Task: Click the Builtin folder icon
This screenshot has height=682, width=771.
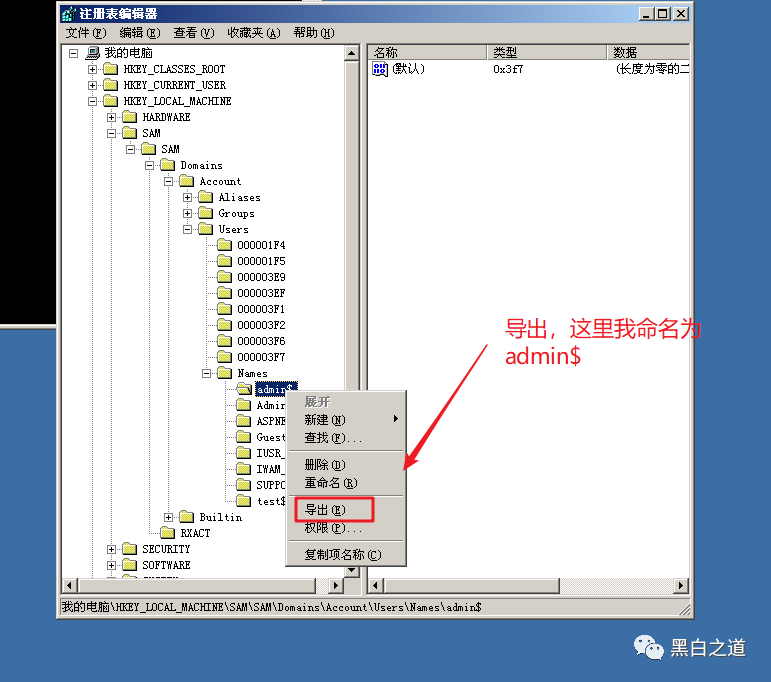Action: [x=187, y=517]
